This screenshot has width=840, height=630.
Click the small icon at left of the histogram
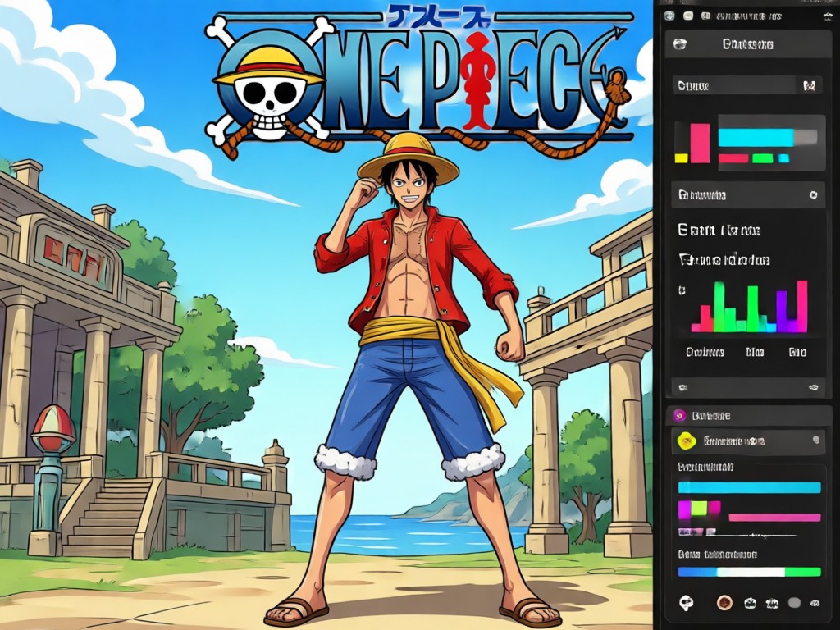(x=682, y=291)
